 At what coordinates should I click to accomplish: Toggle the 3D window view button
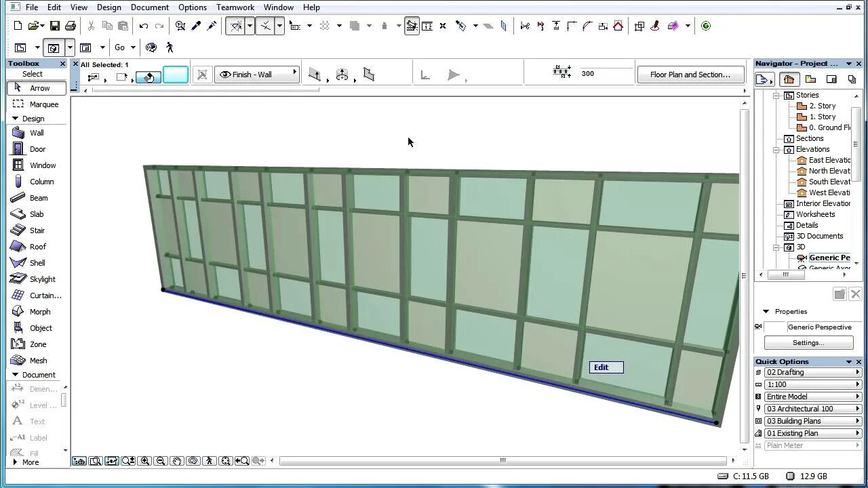tap(53, 47)
